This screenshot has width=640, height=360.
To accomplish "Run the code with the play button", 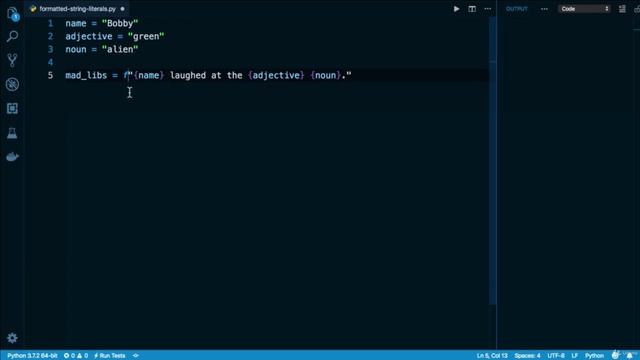I will pyautogui.click(x=456, y=9).
